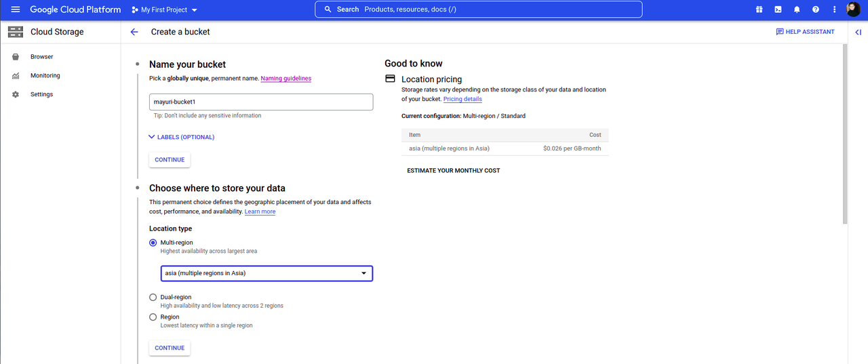Click Continue under location type

(170, 348)
